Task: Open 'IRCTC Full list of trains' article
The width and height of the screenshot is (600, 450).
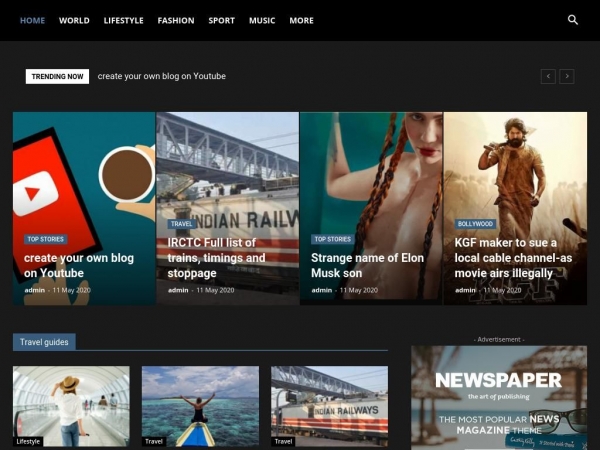Action: 217,258
